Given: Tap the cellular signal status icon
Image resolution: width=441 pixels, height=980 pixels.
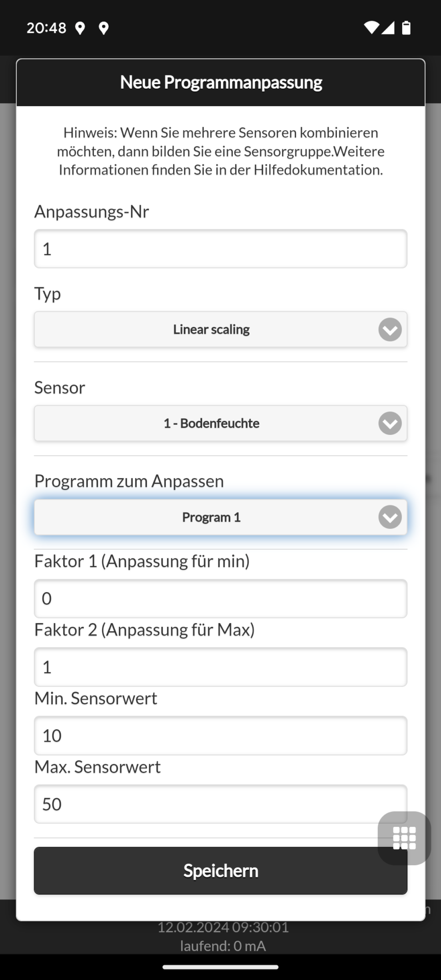Looking at the screenshot, I should pyautogui.click(x=388, y=28).
